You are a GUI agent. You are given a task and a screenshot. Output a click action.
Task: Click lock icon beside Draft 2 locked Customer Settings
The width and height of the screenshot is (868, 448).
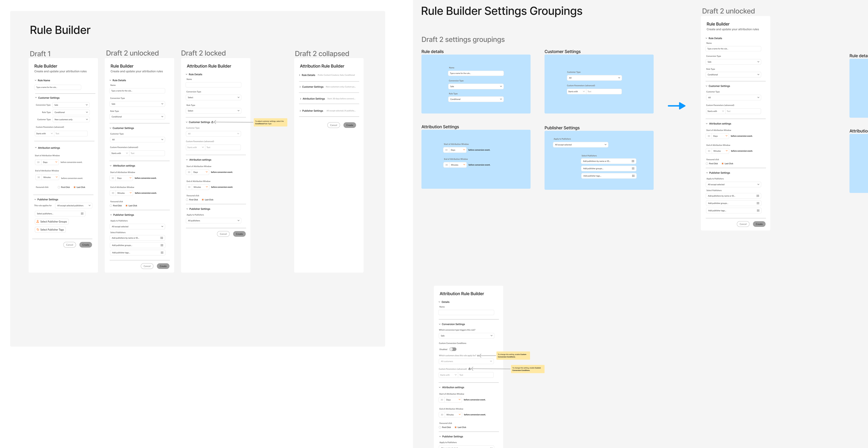[x=212, y=122]
